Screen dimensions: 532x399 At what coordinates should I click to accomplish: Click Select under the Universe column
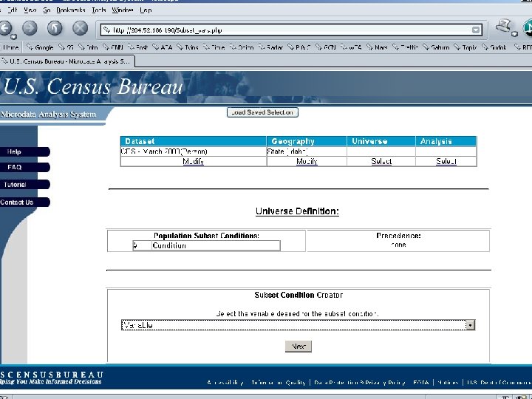tap(381, 162)
